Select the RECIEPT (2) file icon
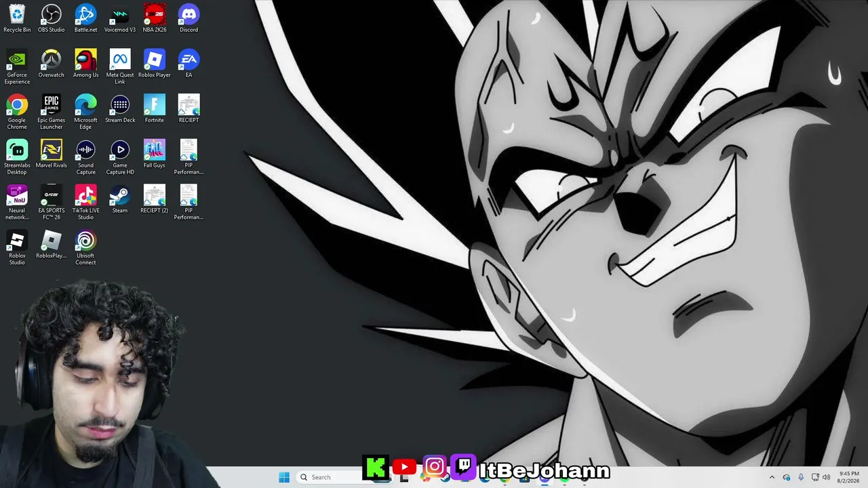This screenshot has height=488, width=868. tap(155, 199)
